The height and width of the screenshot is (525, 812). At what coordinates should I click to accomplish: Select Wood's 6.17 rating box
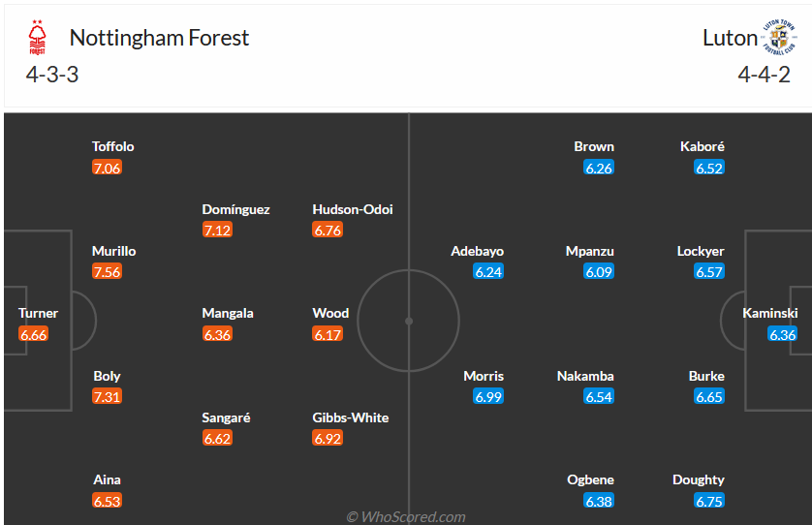point(328,334)
